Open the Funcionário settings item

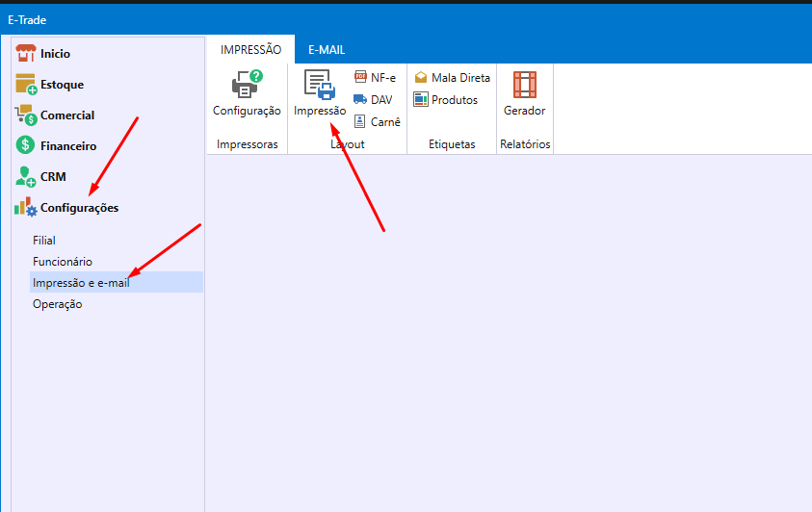pos(63,262)
